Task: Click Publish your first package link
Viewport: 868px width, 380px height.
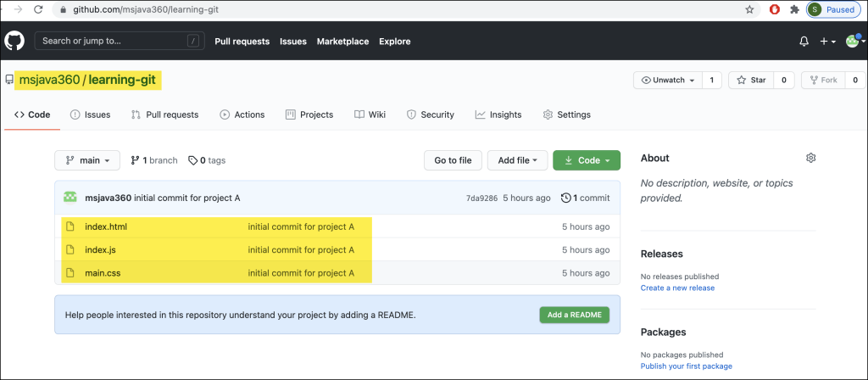Action: [687, 366]
